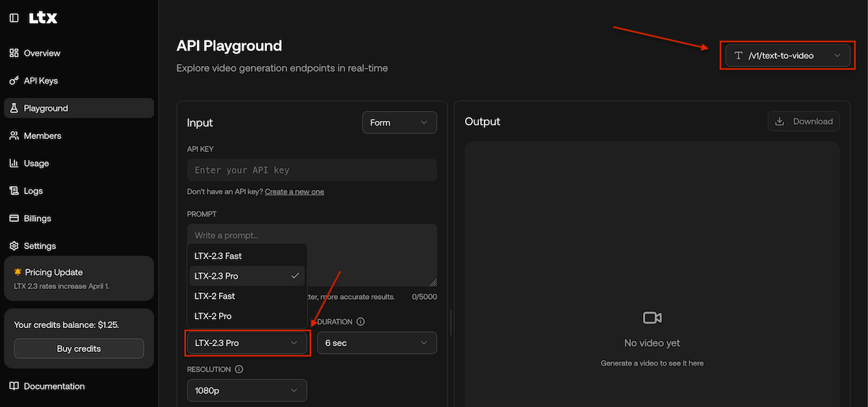Select the Playground sidebar item
Image resolution: width=868 pixels, height=407 pixels.
79,108
